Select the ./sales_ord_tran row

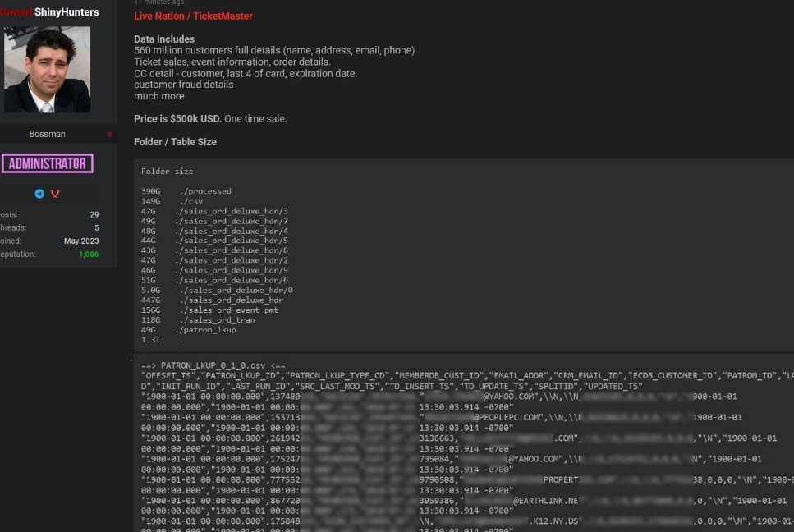tap(198, 320)
